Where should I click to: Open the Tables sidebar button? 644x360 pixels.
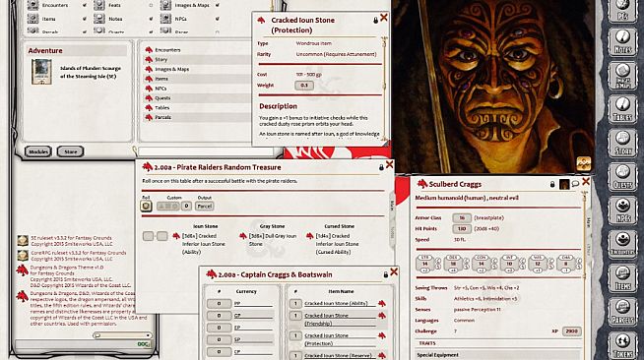coord(622,109)
